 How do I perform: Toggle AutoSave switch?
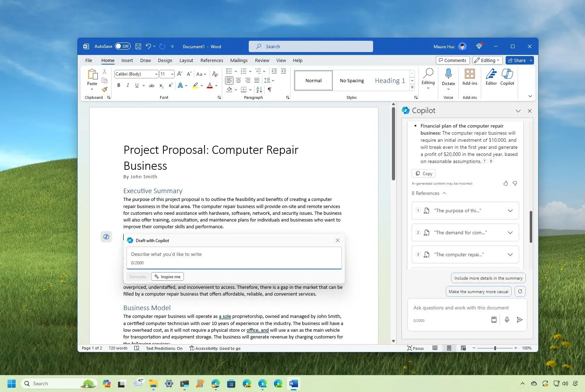[x=123, y=46]
